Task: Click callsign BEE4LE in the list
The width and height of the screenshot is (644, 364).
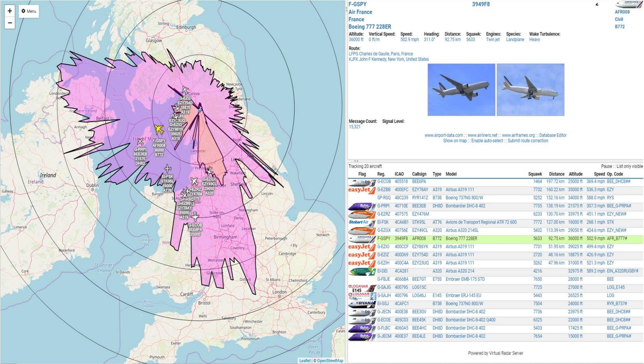Action: 419,336
